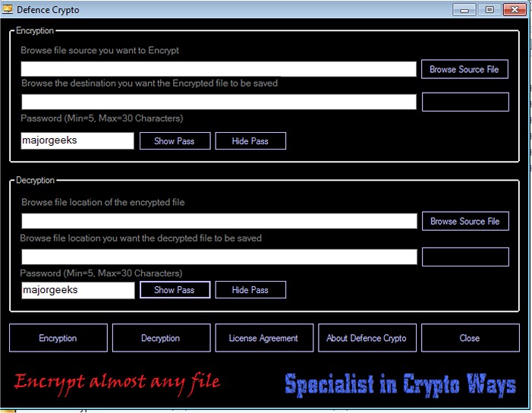
Task: Focus the decrypted file save location field
Action: pos(219,257)
